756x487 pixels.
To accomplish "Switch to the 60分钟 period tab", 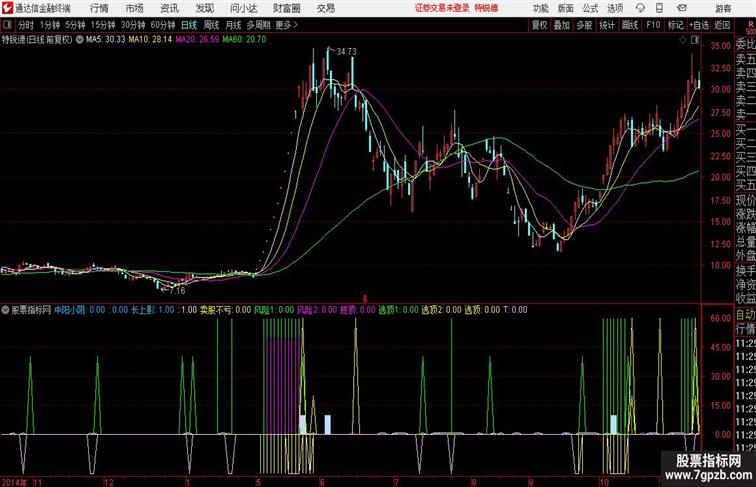I will tap(163, 25).
